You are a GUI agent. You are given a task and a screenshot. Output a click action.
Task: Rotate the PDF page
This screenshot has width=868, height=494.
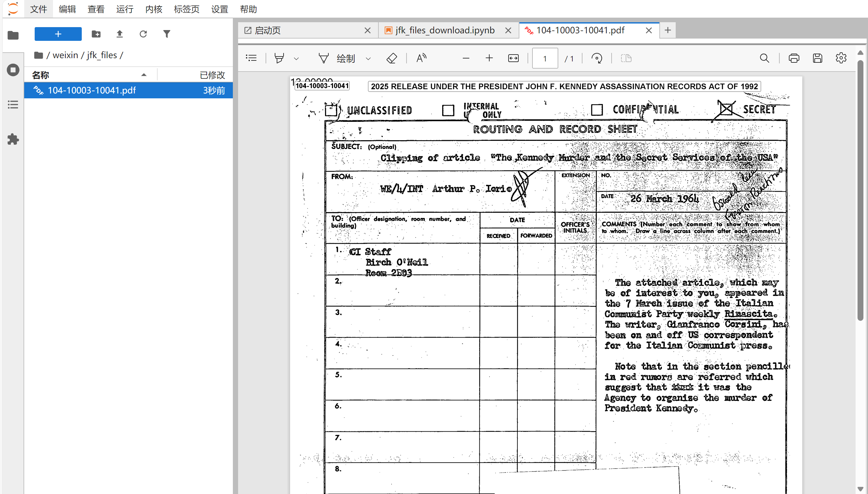597,58
